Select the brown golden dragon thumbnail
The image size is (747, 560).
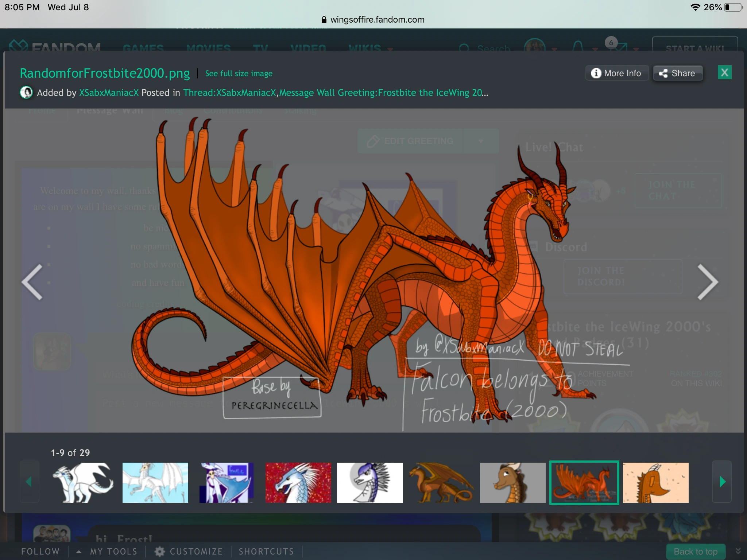pos(441,482)
